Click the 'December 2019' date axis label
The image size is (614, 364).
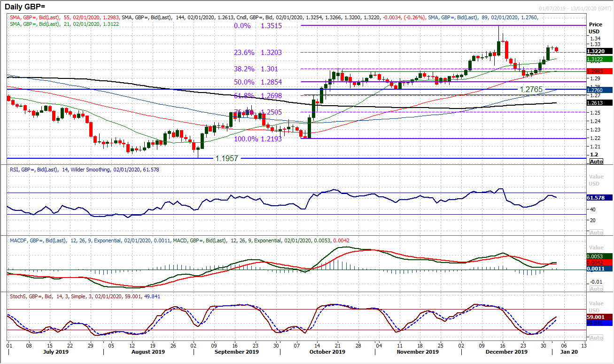(x=507, y=352)
